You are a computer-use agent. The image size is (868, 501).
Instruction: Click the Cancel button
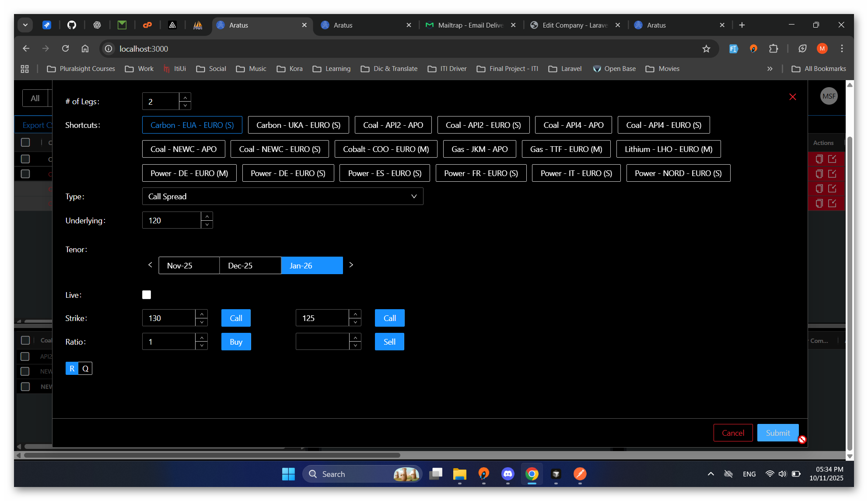click(733, 433)
